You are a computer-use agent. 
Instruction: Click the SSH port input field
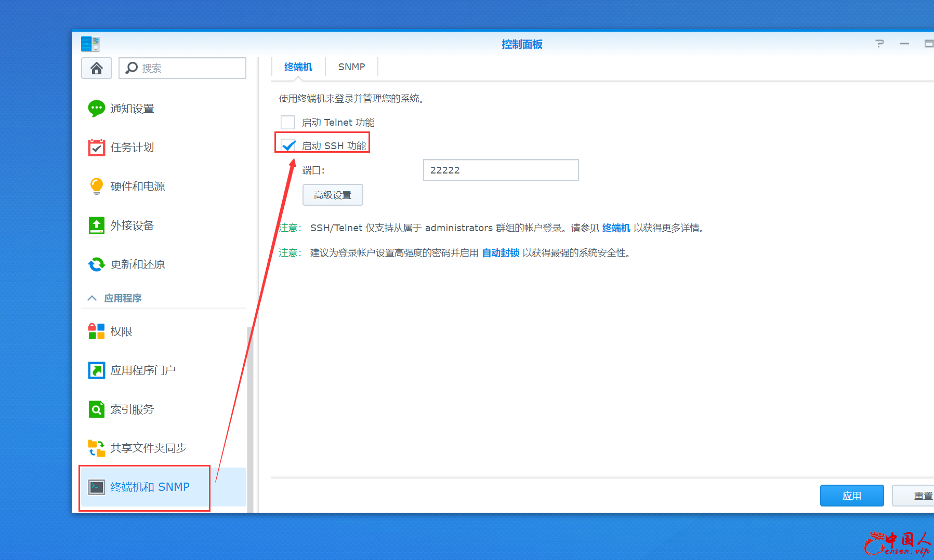[501, 170]
